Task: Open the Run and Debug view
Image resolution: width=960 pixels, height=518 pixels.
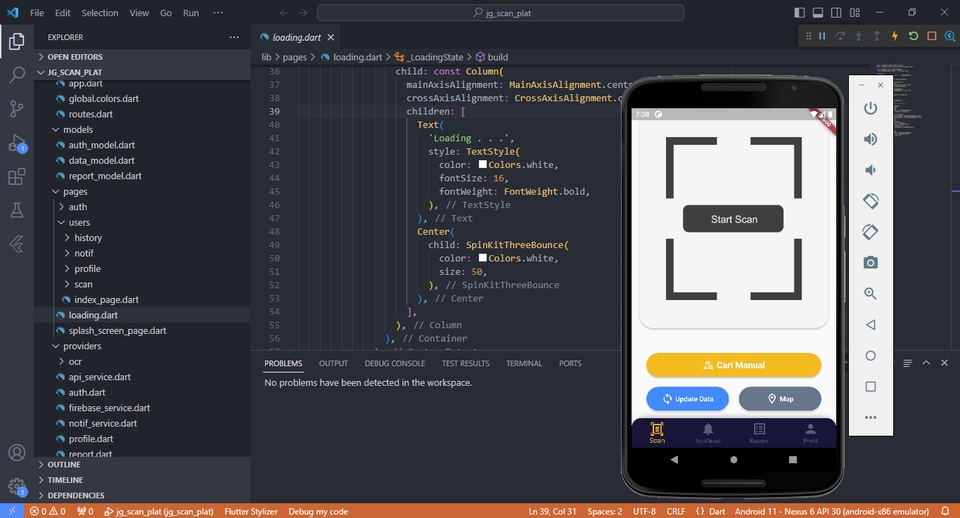Action: tap(17, 143)
